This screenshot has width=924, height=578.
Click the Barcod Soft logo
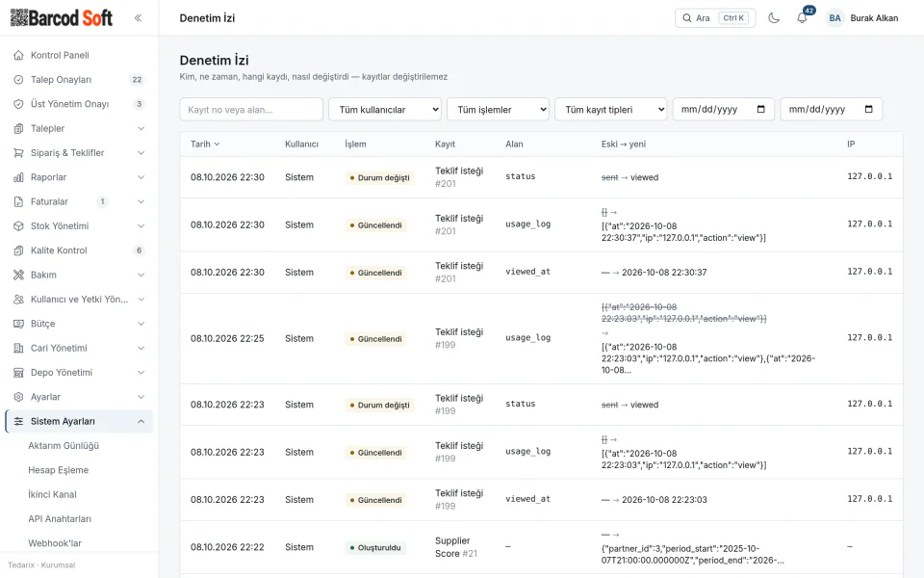coord(62,17)
